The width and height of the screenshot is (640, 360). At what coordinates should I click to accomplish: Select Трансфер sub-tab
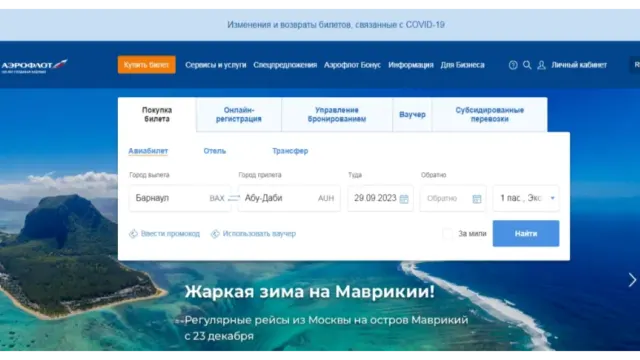(290, 151)
